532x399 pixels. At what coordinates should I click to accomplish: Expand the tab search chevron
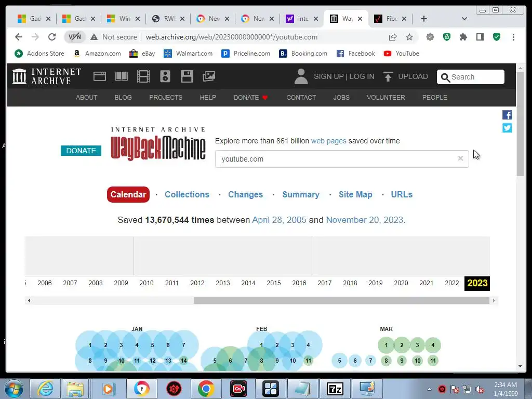[x=464, y=19]
